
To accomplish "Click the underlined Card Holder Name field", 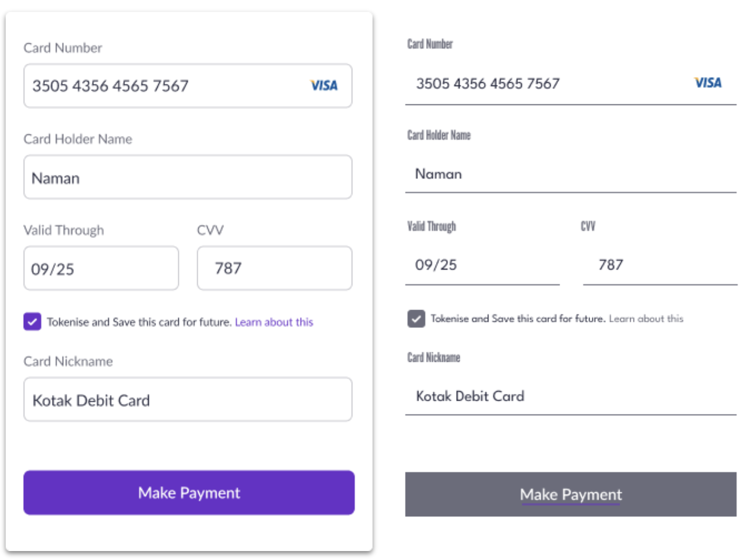I will click(x=571, y=175).
